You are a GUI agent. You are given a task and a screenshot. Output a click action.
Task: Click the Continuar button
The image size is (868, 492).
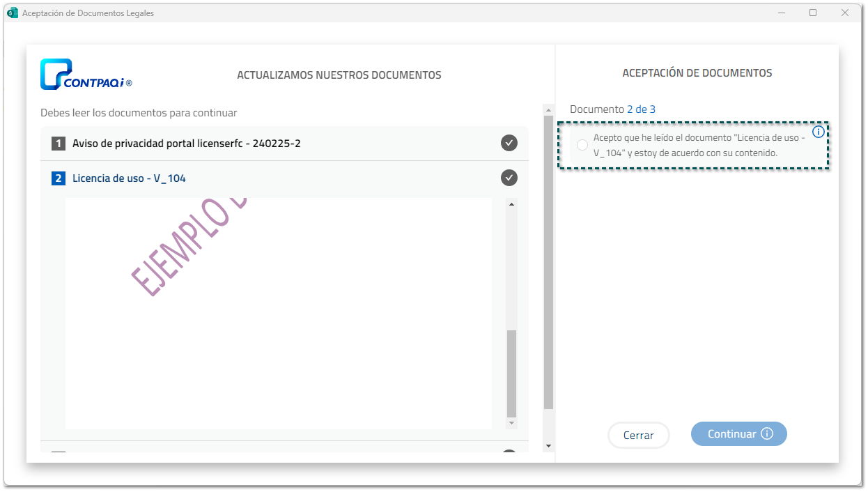coord(738,433)
